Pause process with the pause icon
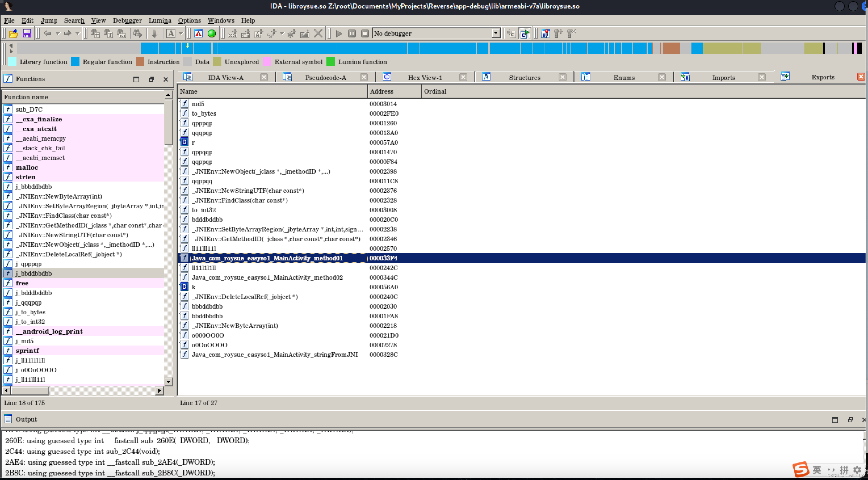This screenshot has width=868, height=480. (352, 33)
